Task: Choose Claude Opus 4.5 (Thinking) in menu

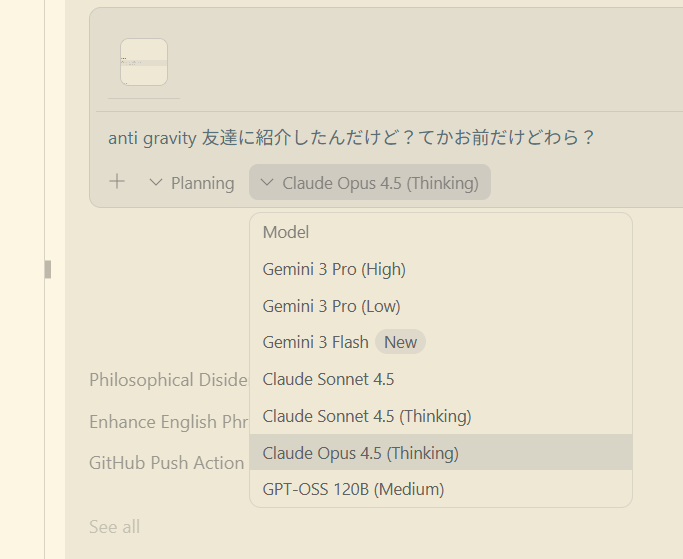Action: tap(360, 453)
